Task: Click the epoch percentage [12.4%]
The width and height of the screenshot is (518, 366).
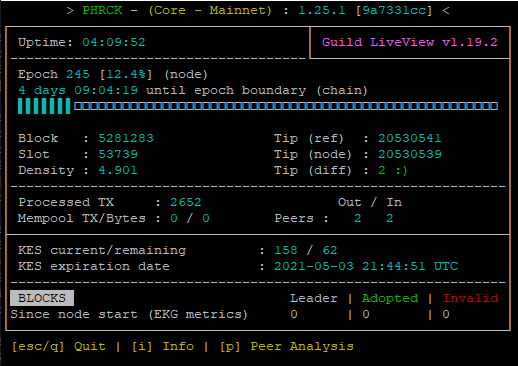Action: [126, 74]
